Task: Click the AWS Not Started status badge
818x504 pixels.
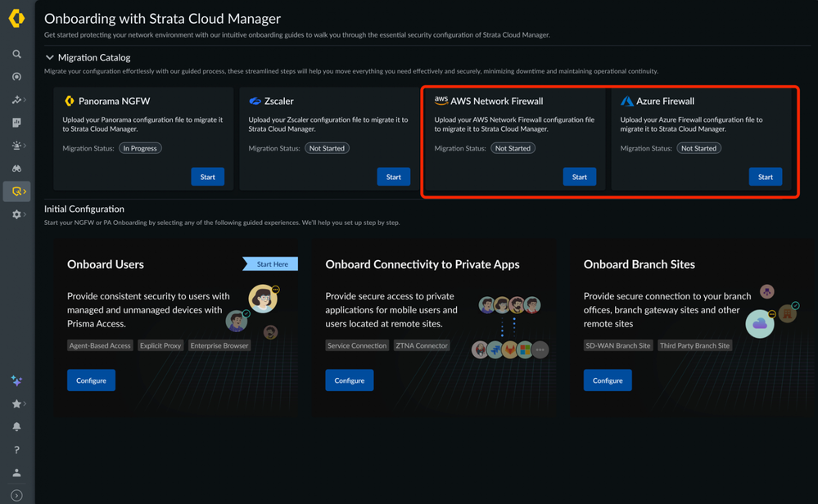Action: pyautogui.click(x=513, y=148)
